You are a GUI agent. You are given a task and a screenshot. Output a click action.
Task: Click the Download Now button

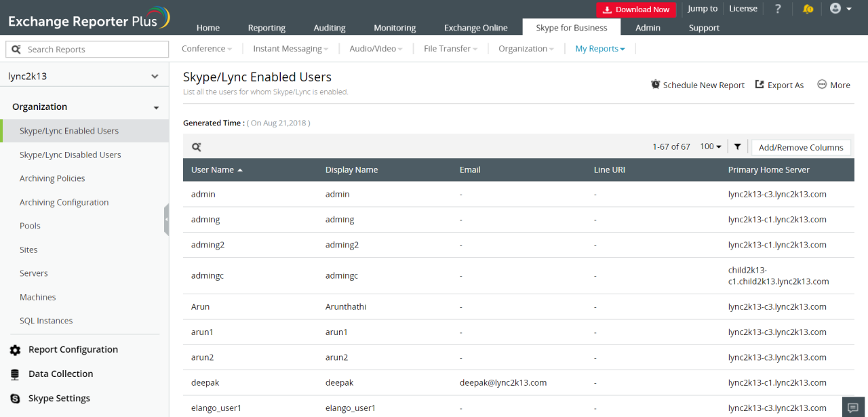pos(636,9)
